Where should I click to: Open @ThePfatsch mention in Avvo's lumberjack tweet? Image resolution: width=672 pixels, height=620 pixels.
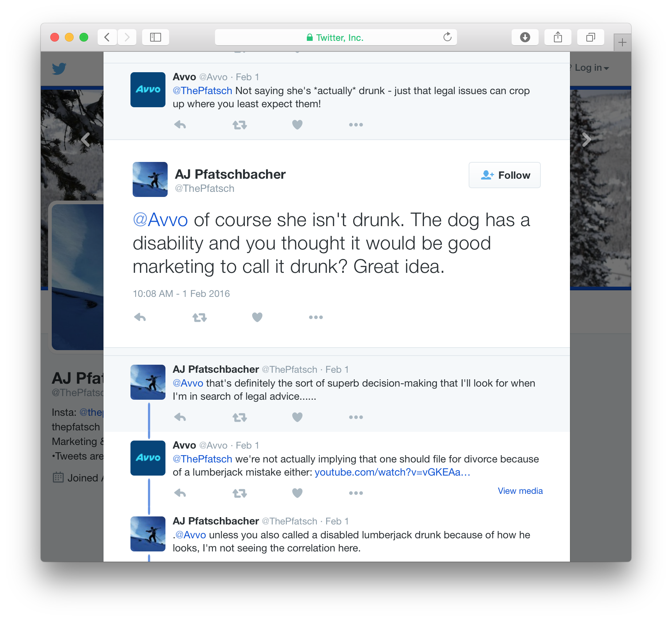click(x=202, y=459)
